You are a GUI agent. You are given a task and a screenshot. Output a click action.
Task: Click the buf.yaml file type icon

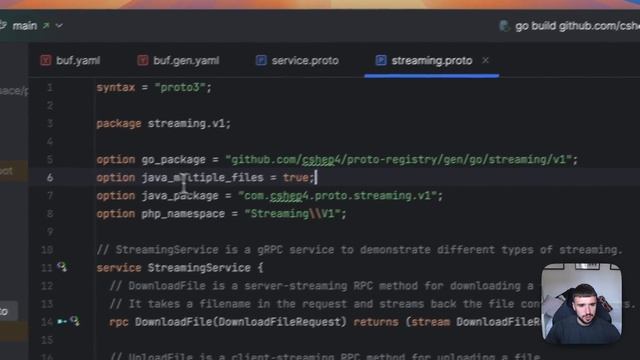(x=45, y=61)
